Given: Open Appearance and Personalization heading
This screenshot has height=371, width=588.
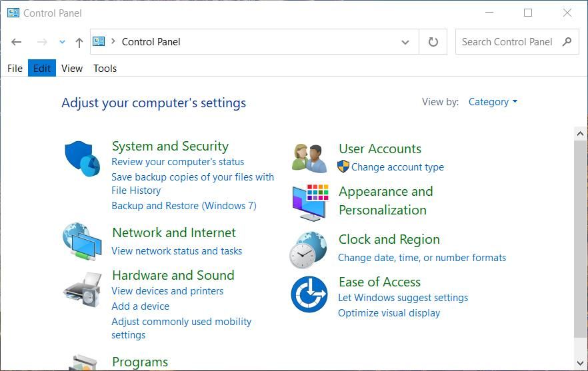Looking at the screenshot, I should pos(386,200).
